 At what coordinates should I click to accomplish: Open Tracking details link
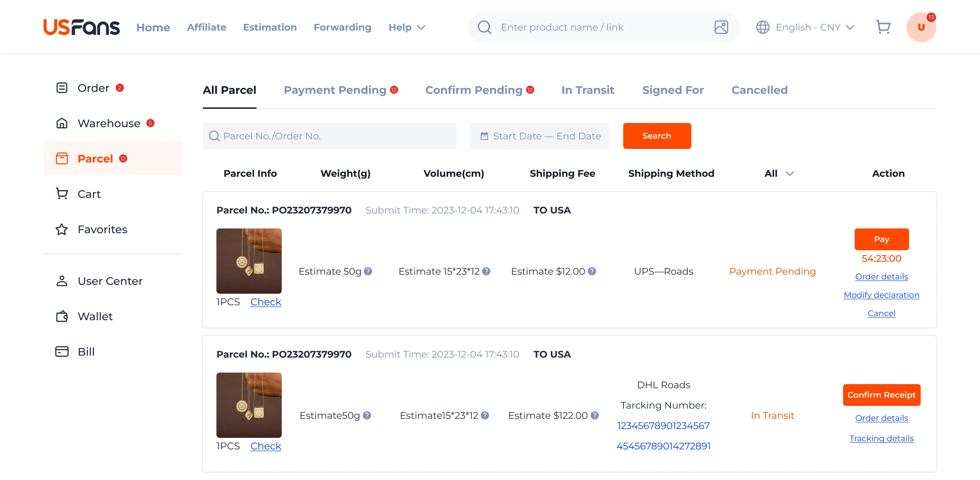pos(881,438)
